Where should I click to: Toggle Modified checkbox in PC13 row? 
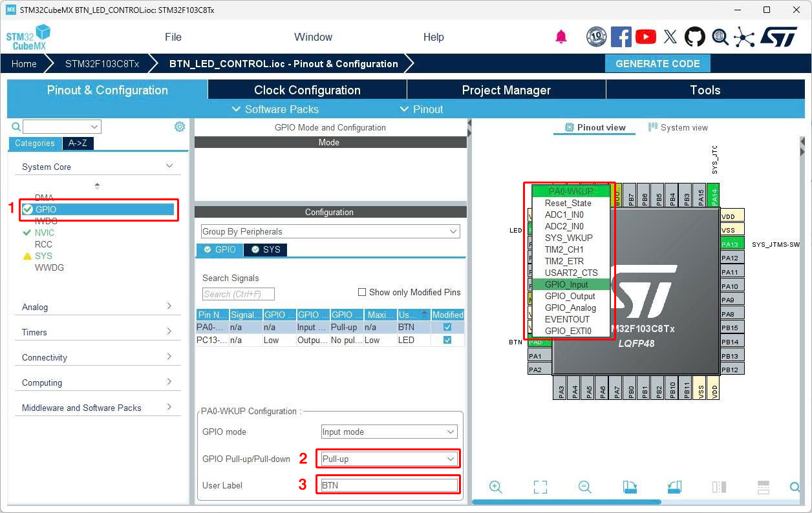click(x=447, y=340)
